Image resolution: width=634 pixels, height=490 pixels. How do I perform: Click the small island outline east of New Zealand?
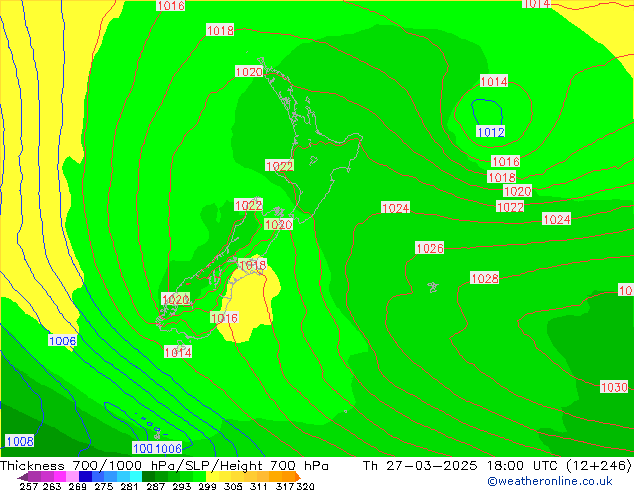(x=433, y=287)
